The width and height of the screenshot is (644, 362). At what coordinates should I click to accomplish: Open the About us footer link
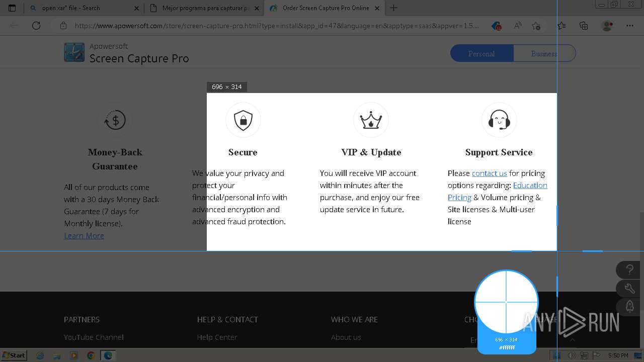[346, 337]
